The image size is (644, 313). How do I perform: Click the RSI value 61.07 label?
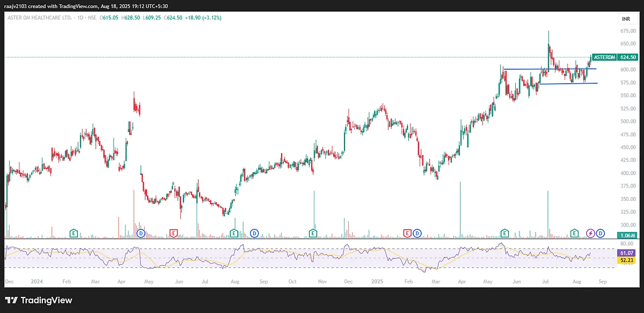click(627, 252)
